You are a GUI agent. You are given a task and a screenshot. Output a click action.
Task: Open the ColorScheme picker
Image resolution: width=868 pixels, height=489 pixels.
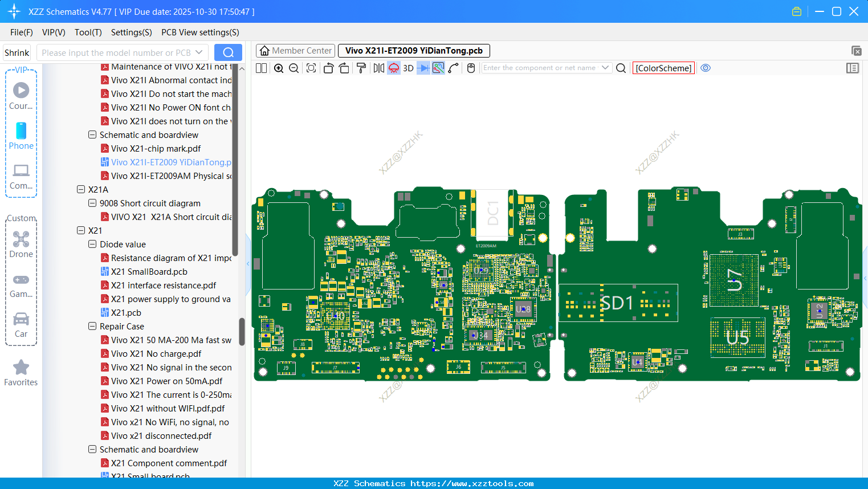point(663,68)
